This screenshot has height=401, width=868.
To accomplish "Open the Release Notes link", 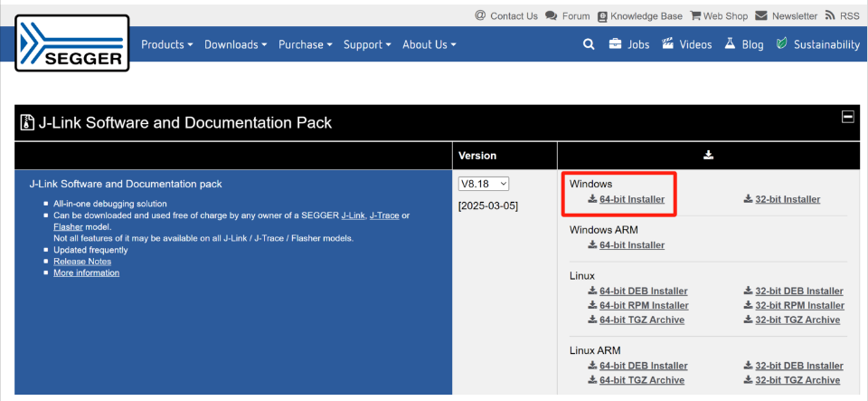I will (82, 262).
